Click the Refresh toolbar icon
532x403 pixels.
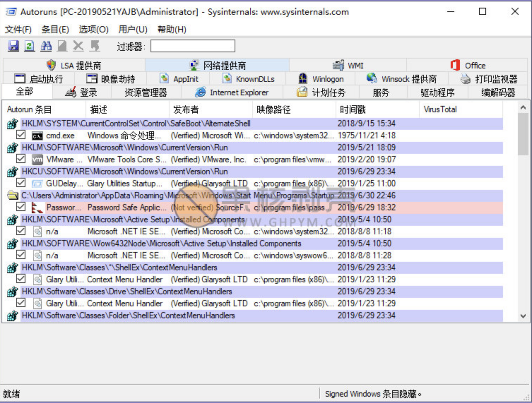pos(30,46)
